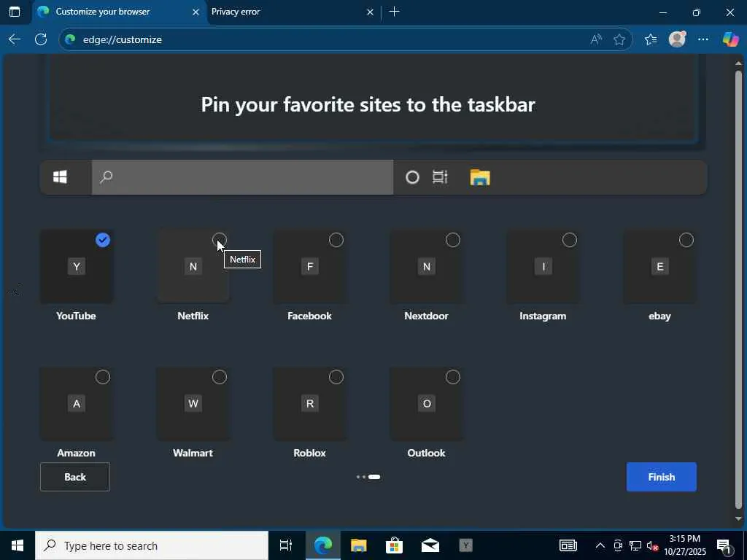Click the Netflix N tile icon
Viewport: 747px width, 560px height.
(193, 266)
